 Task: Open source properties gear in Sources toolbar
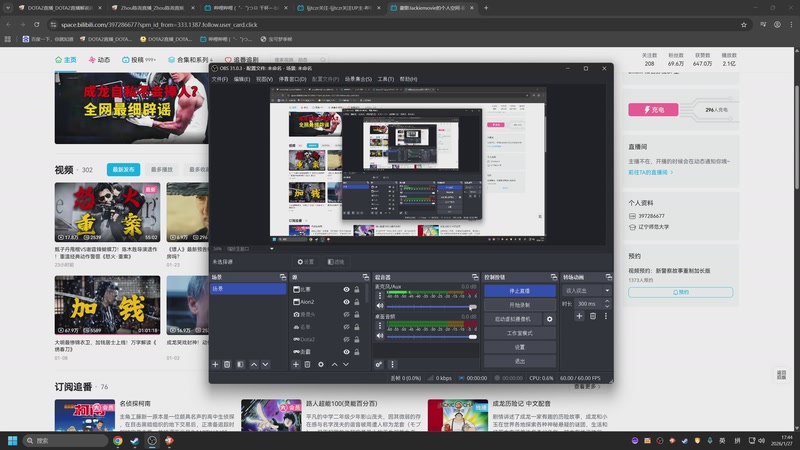tap(323, 365)
